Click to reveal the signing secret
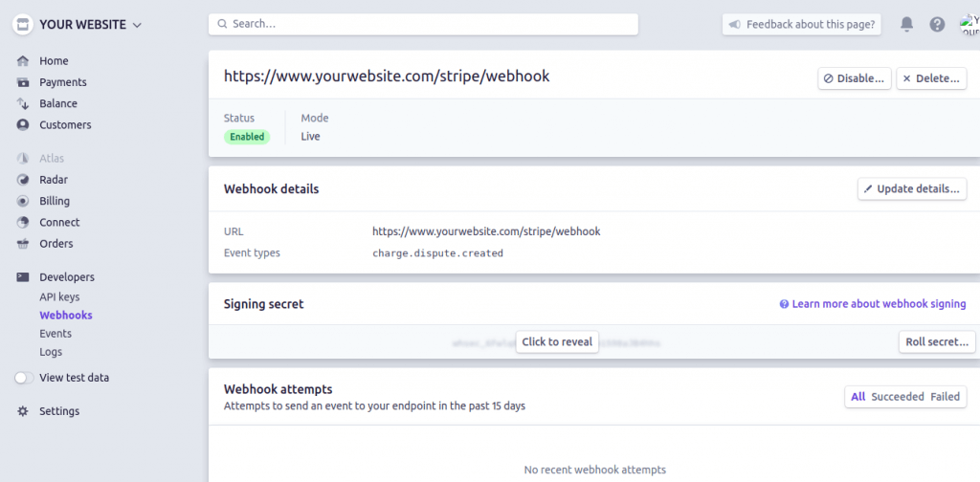Screen dimensions: 980x482 (557, 341)
